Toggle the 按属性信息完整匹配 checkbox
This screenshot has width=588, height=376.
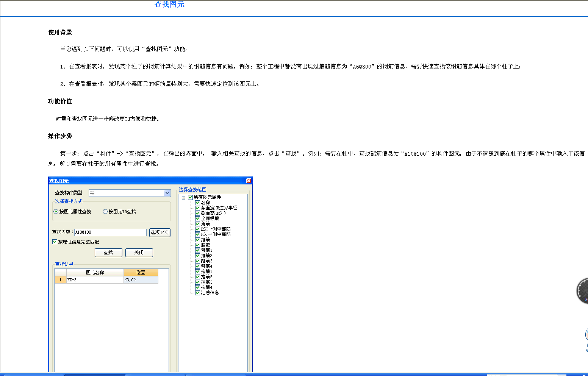pyautogui.click(x=55, y=242)
